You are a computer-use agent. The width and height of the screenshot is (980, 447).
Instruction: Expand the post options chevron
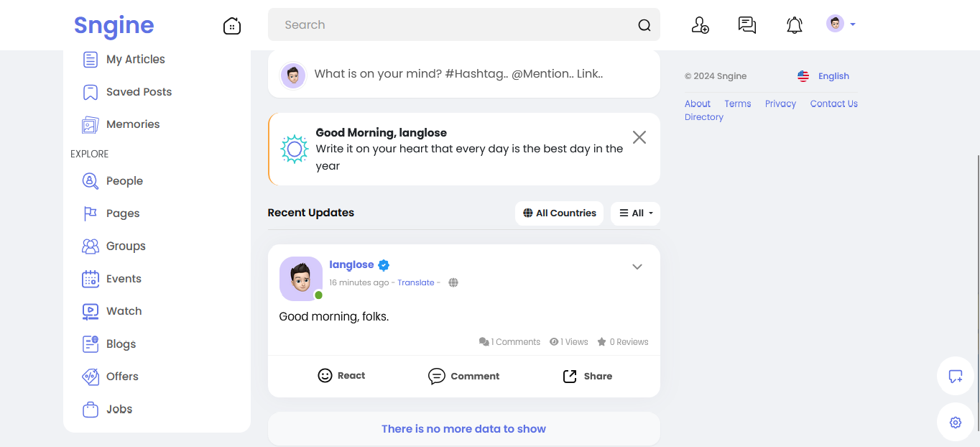[637, 267]
